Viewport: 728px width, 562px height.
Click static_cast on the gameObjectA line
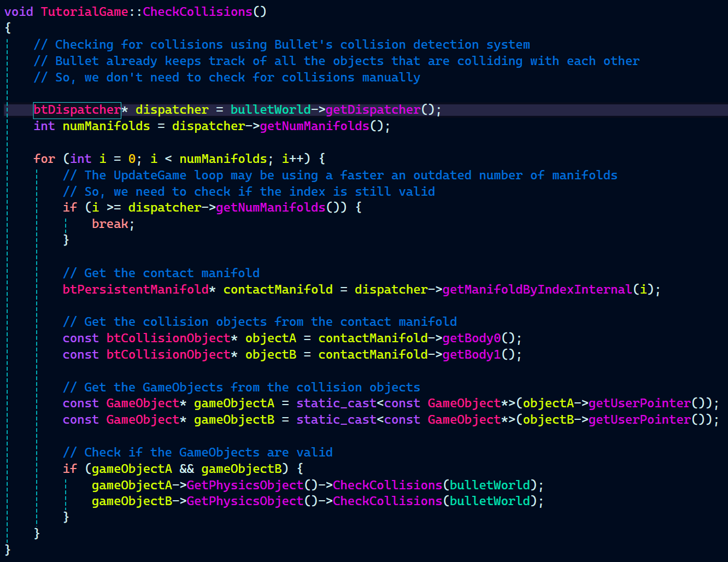(336, 403)
